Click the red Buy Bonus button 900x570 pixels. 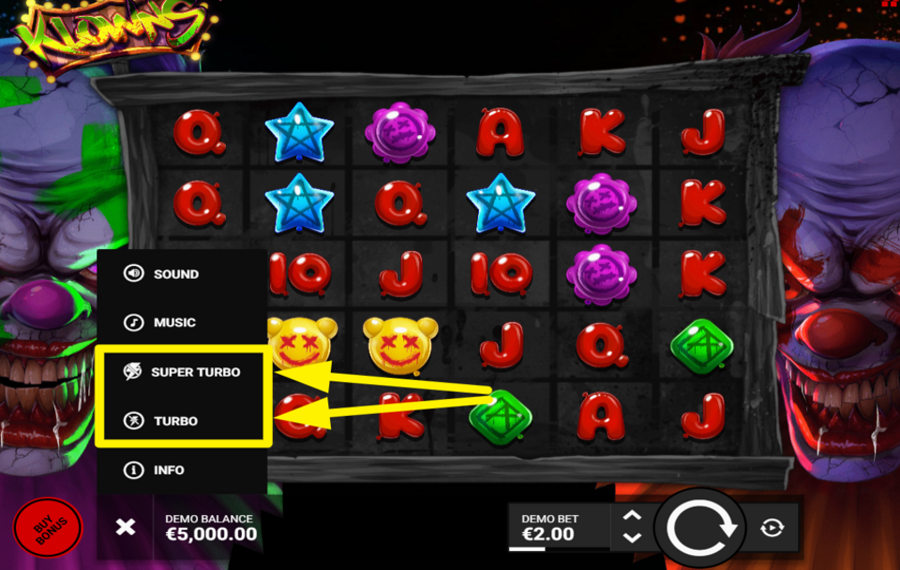tap(48, 528)
